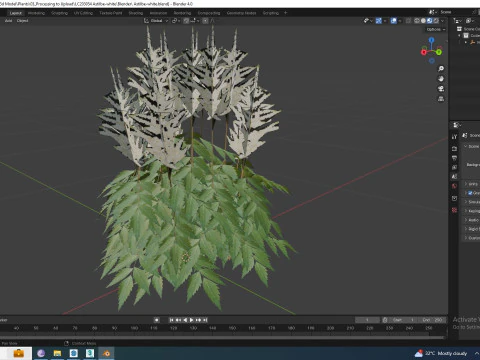Screen dimensions: 480x360
Task: Switch to the UV Editing workspace tab
Action: [x=83, y=13]
